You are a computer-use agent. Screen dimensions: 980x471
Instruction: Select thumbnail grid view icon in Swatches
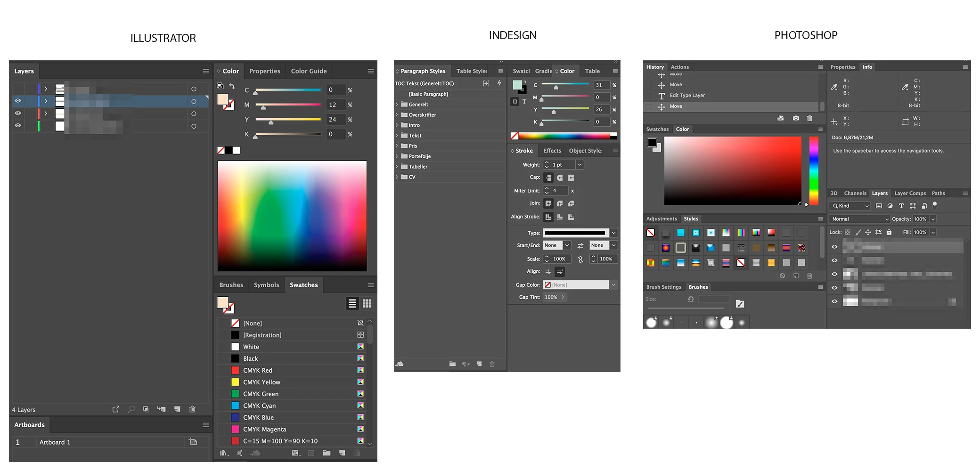tap(367, 304)
